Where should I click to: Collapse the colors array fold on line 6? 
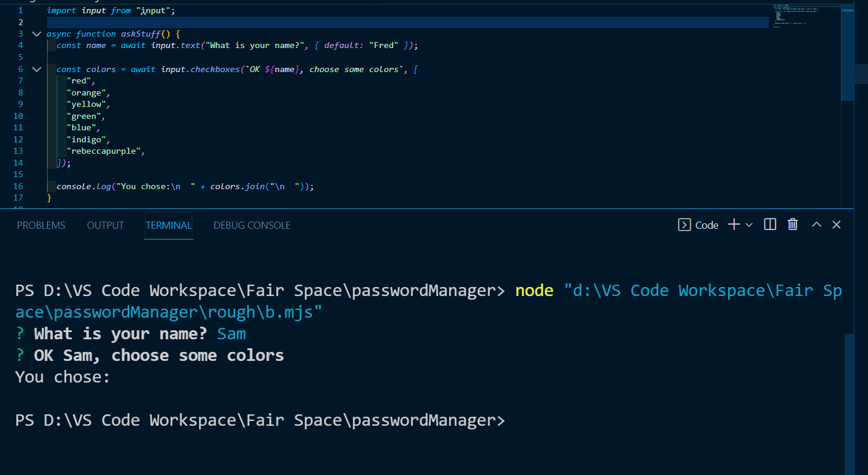36,68
